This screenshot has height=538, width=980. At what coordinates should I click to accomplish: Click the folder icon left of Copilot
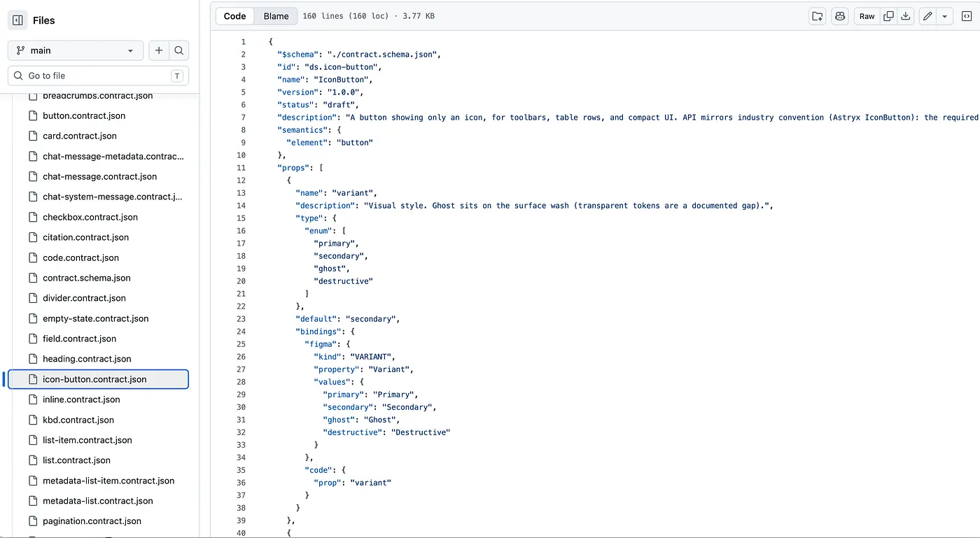[818, 16]
